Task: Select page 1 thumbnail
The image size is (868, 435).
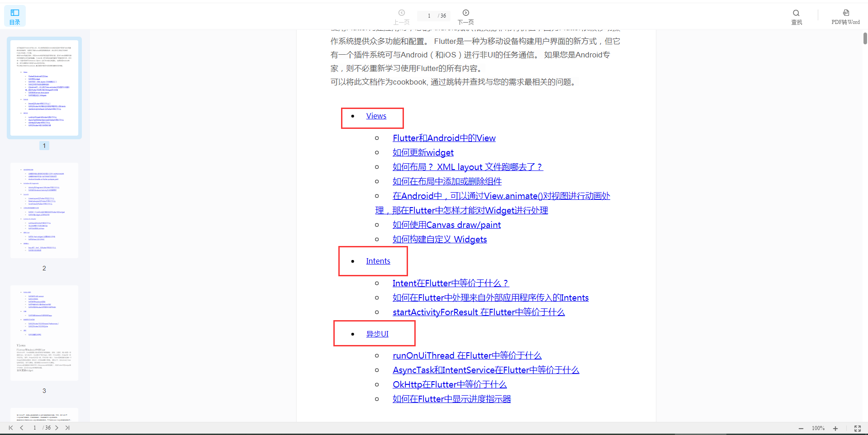Action: 44,88
